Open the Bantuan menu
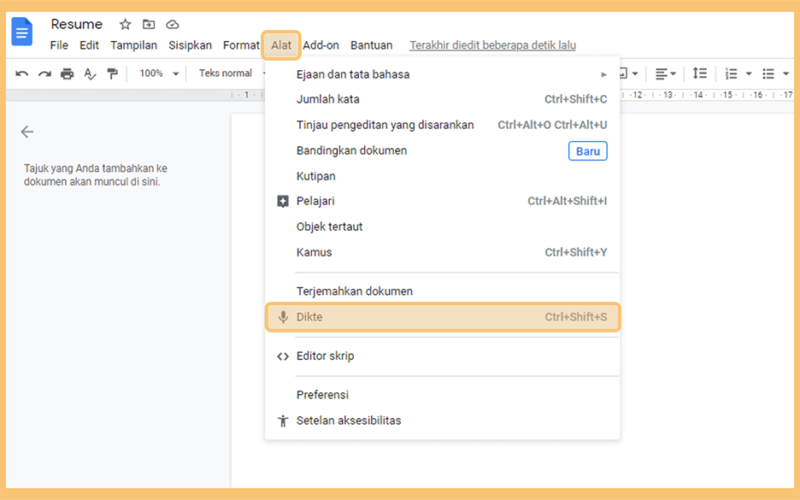The height and width of the screenshot is (500, 800). 371,45
